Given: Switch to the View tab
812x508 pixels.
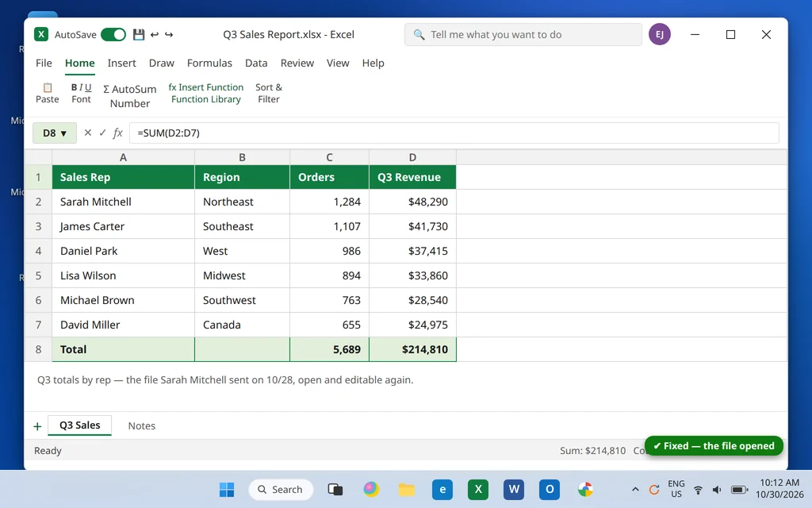Looking at the screenshot, I should [x=338, y=63].
